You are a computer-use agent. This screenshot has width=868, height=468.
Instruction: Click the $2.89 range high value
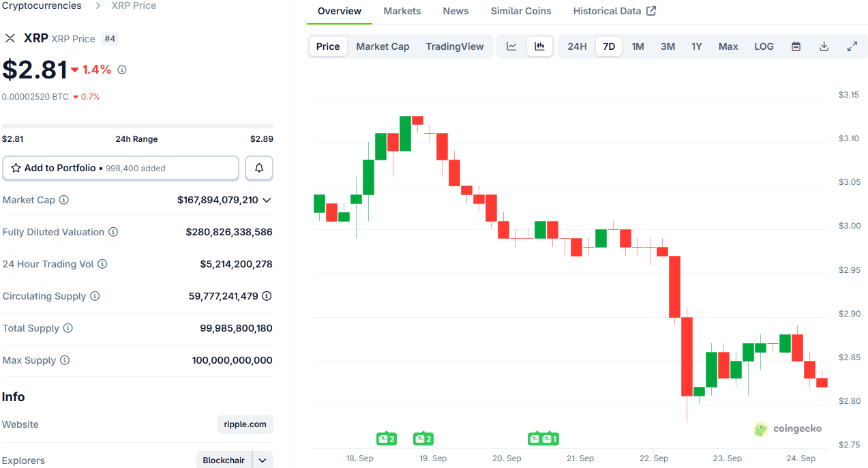(x=262, y=139)
